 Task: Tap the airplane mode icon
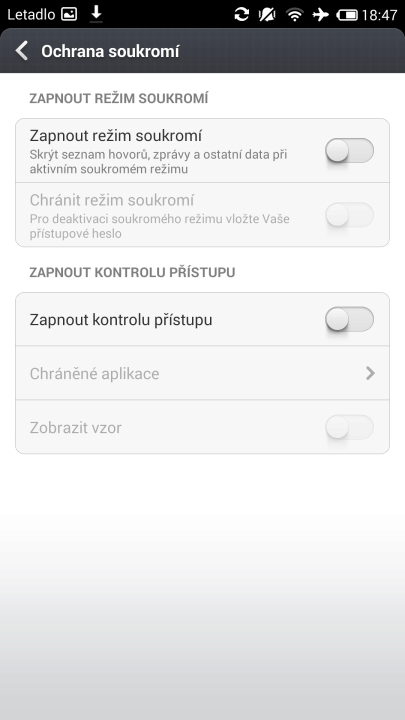(x=321, y=15)
